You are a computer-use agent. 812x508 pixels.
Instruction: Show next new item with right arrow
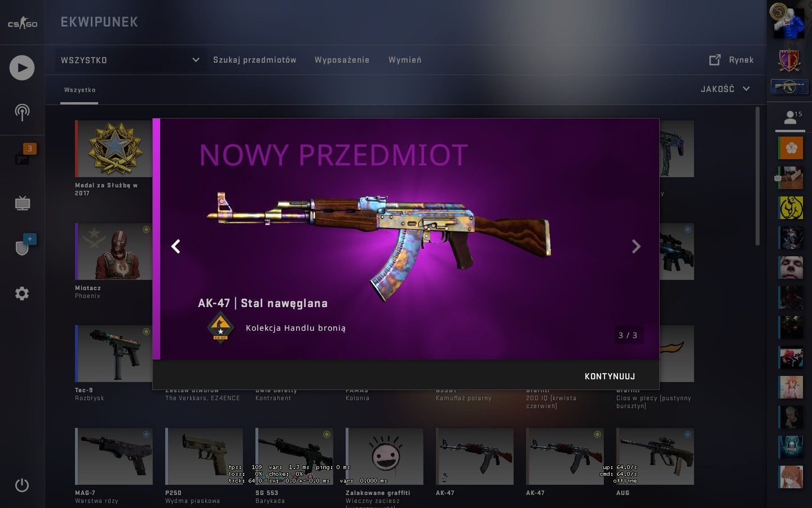pos(636,246)
